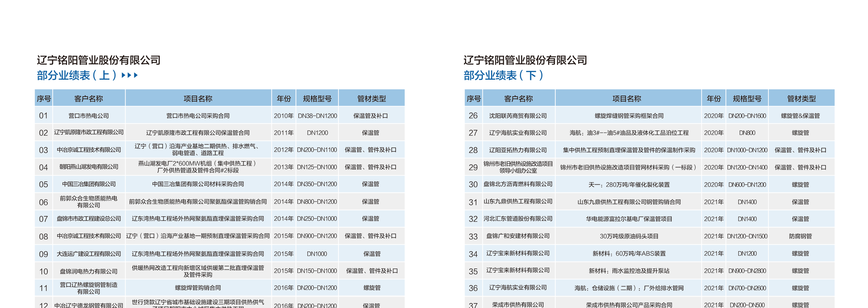Click project "中国三冶集团有限公司材料采购合同"
Image resolution: width=868 pixels, height=308 pixels.
click(x=198, y=184)
